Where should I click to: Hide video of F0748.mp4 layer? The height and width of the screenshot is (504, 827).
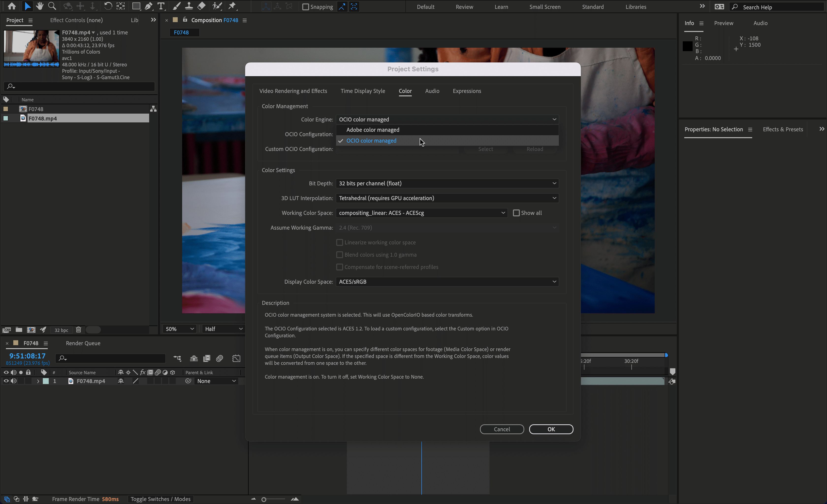point(6,381)
